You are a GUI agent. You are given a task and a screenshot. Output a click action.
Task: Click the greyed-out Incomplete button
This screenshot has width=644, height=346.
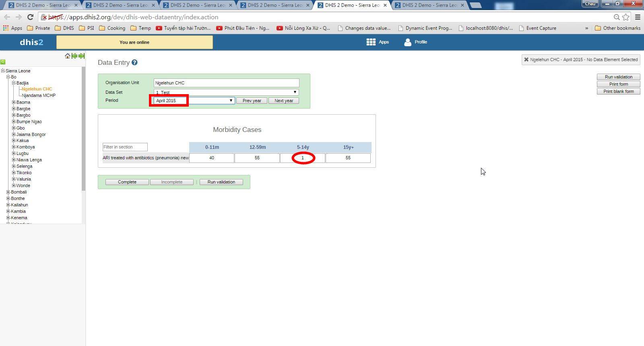172,182
